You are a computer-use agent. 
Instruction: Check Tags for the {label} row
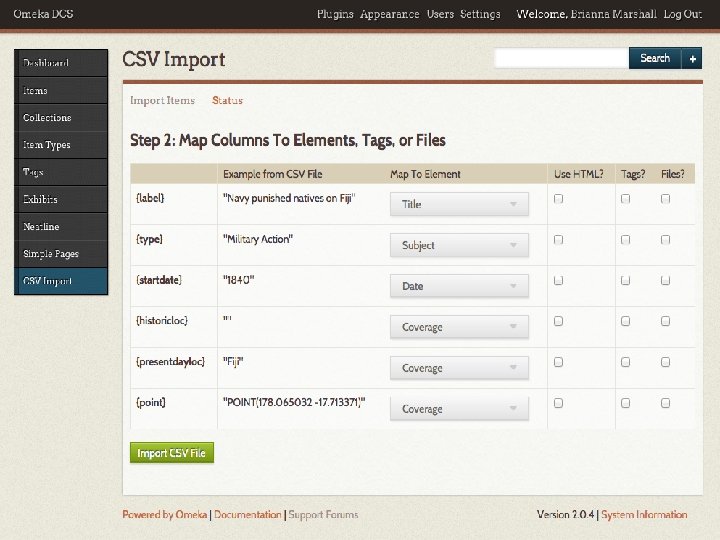pos(625,199)
